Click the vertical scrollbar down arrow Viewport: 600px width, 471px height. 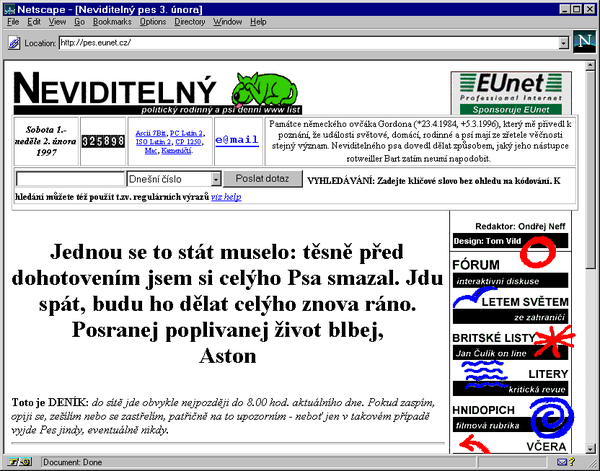pos(591,447)
